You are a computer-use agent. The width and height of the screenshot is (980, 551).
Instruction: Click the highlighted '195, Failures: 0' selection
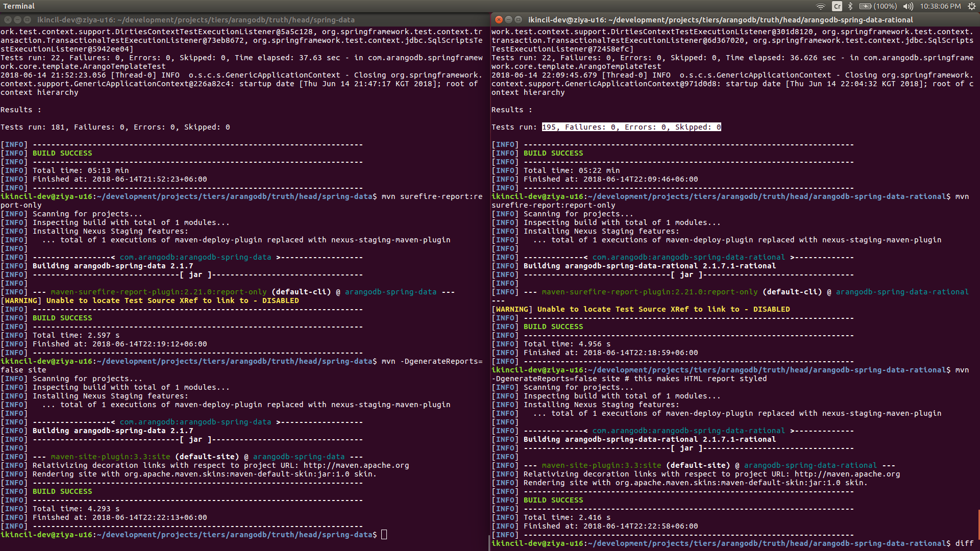pyautogui.click(x=631, y=127)
